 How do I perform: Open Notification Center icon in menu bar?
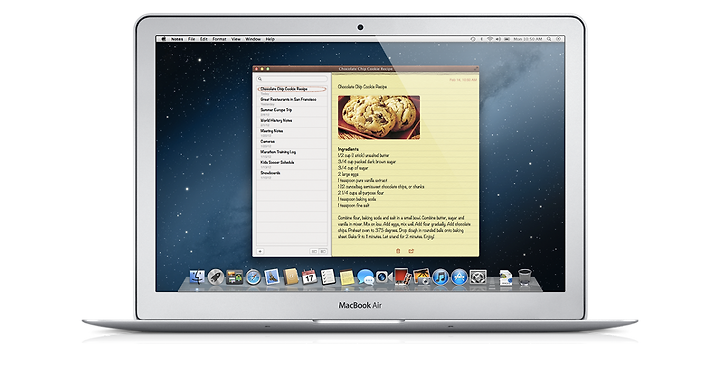[x=559, y=39]
